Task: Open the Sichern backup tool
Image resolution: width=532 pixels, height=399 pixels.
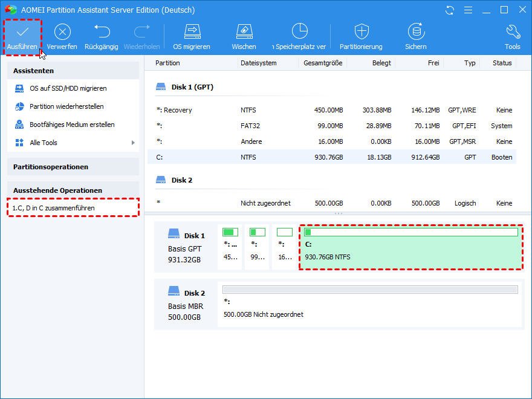Action: click(415, 32)
